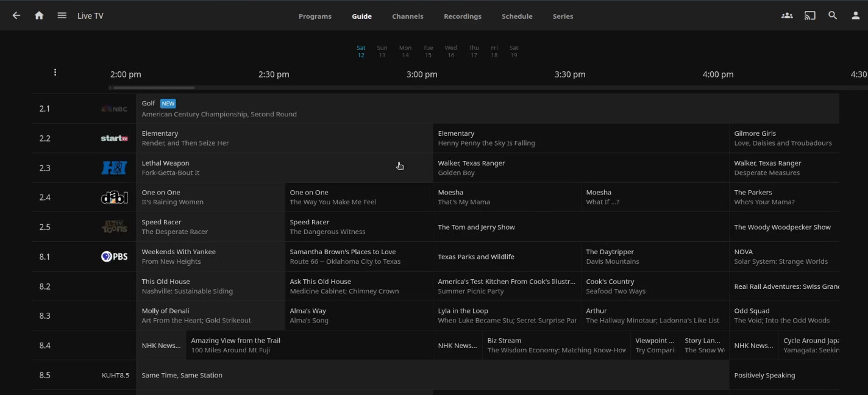Open Lethal Weapon 'Fork-Getta-Bout It'

click(285, 168)
